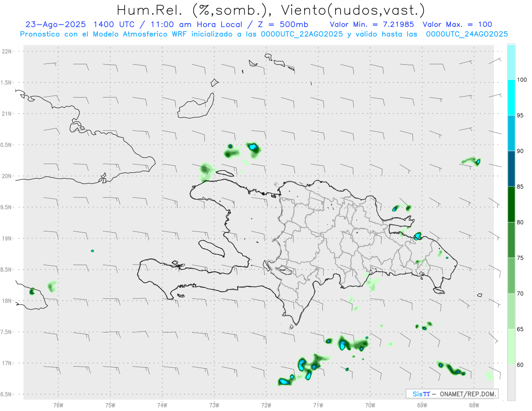Click the '76W' longitude axis label
The height and width of the screenshot is (411, 532).
(58, 405)
